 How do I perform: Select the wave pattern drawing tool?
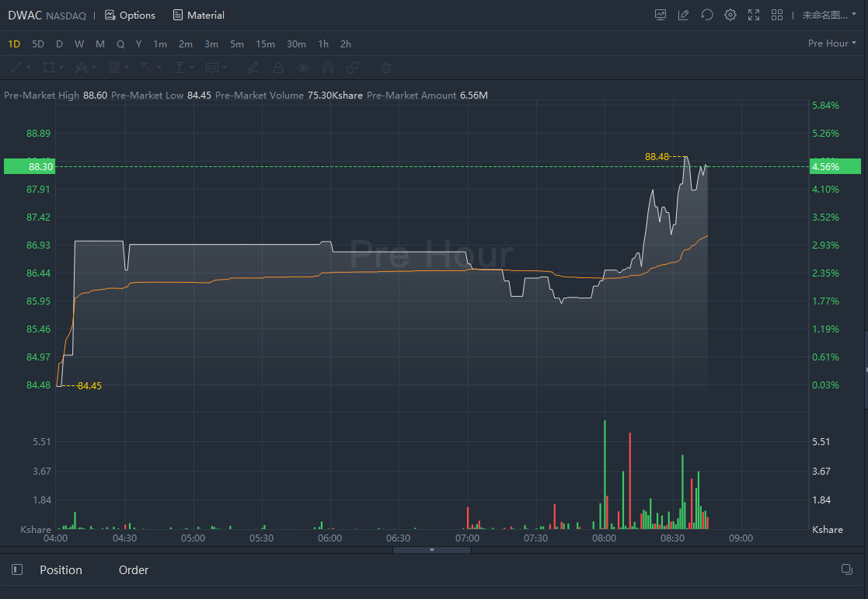(82, 68)
